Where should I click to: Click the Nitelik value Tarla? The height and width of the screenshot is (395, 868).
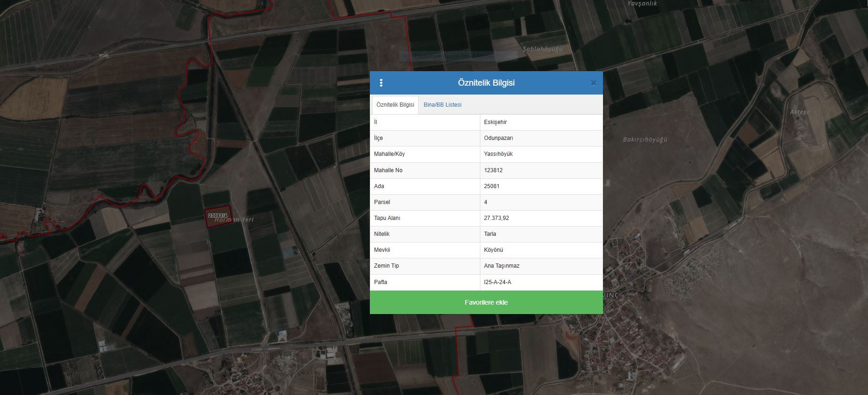[x=490, y=234]
